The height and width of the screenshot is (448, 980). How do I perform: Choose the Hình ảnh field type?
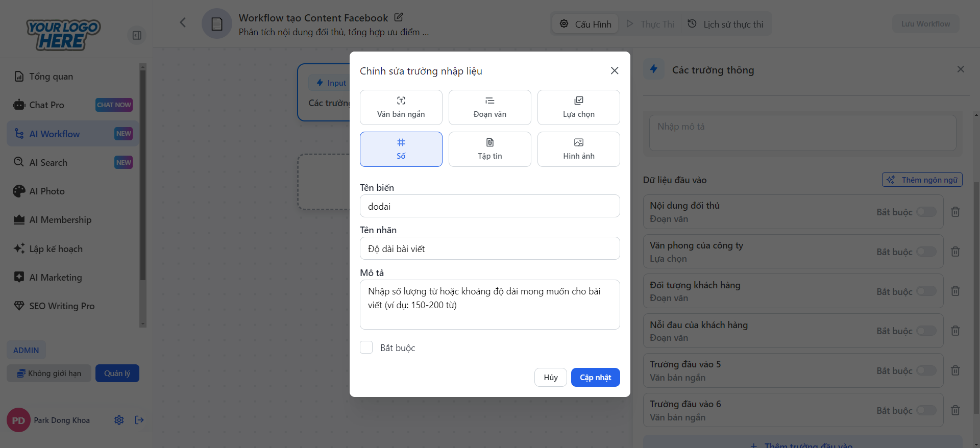tap(578, 149)
